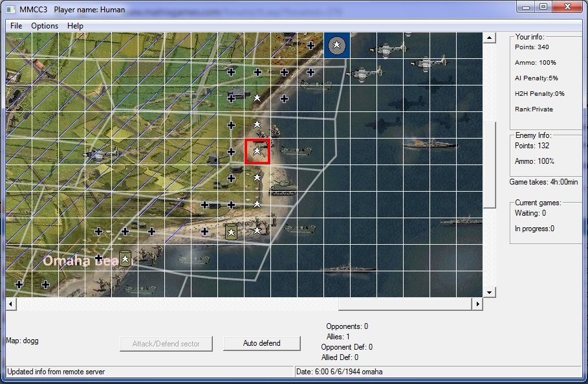588x384 pixels.
Task: Click the horizontal scrollbar right arrow
Action: coord(477,304)
